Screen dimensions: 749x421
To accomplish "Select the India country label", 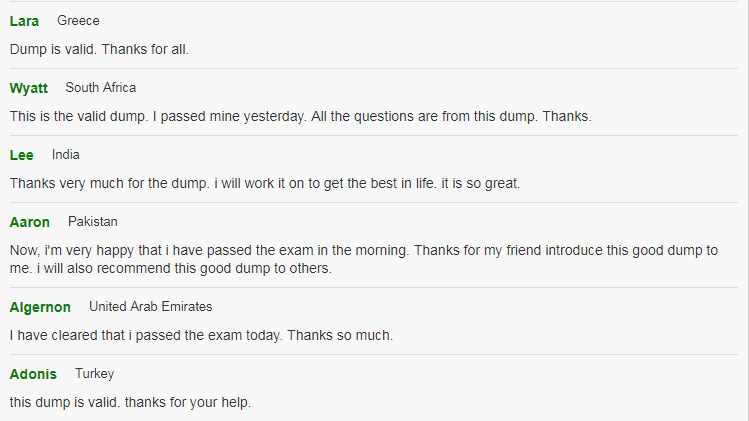I will click(66, 154).
